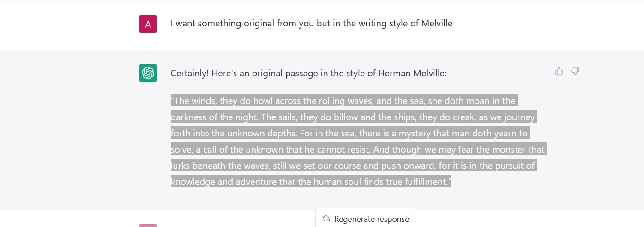Click the partially visible pink avatar below
Screen dimensions: 644x227
pos(148,225)
